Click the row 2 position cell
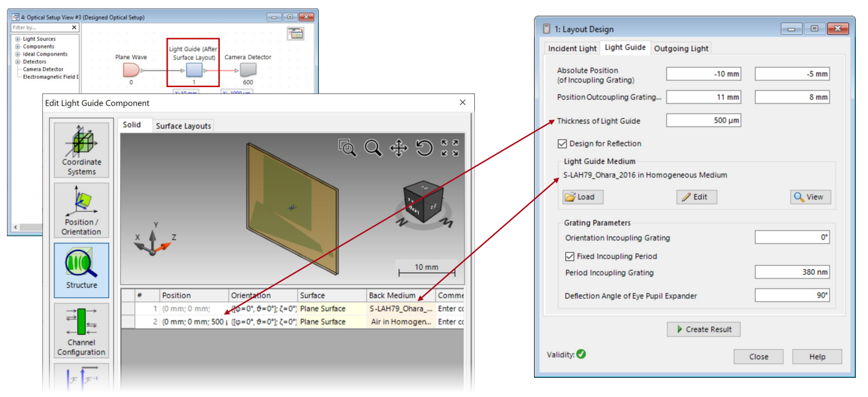 tap(194, 322)
